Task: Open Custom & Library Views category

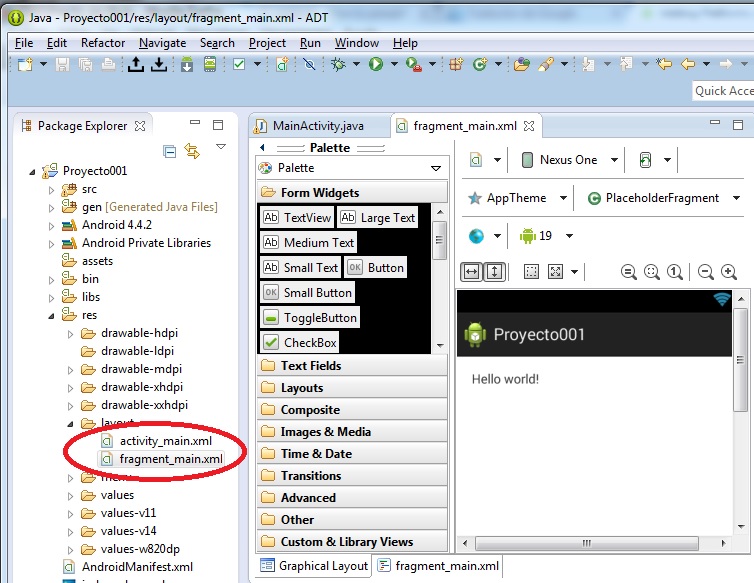Action: pos(352,542)
